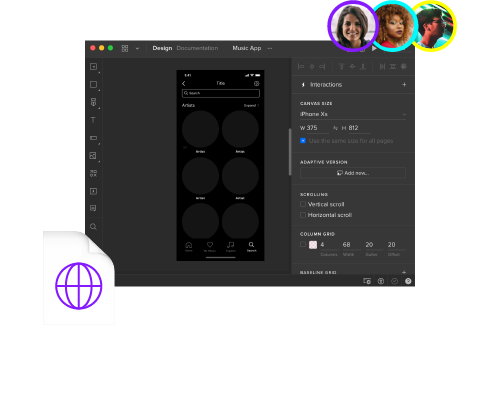Screen dimensions: 500x400
Task: Enable the Vertical scroll checkbox
Action: pos(303,204)
